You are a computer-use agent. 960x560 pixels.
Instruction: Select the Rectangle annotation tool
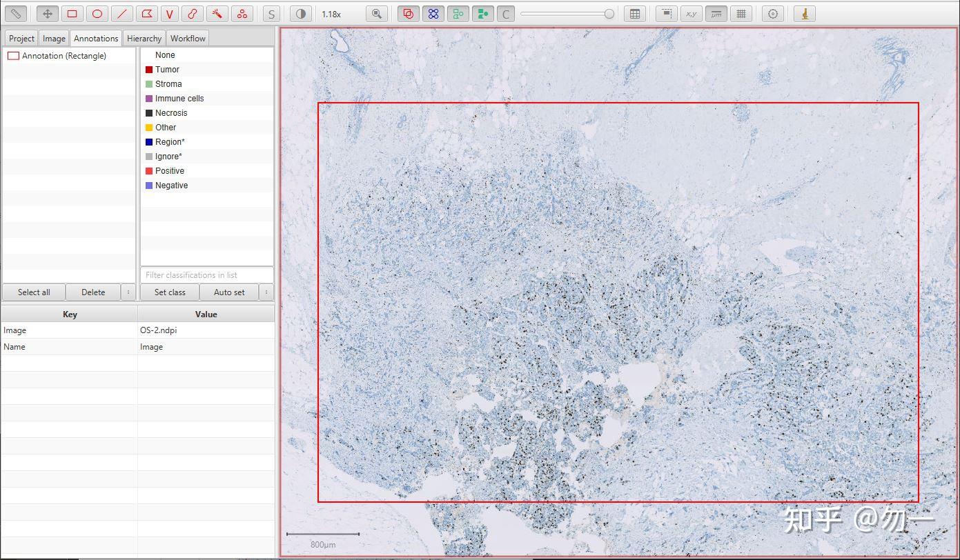click(72, 14)
